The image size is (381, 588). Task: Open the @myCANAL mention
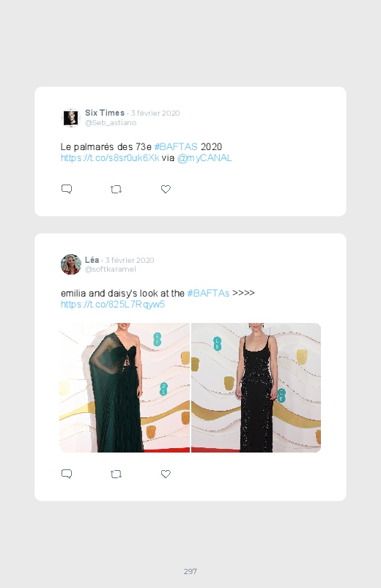click(204, 158)
